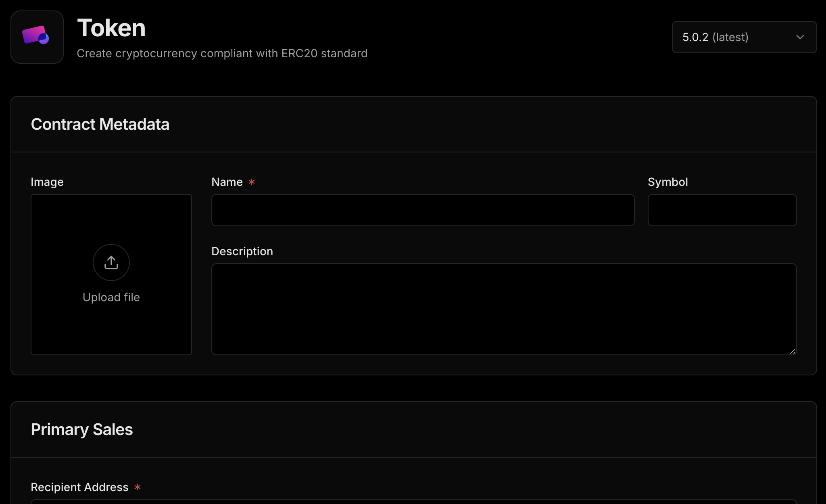Click the red asterisk beside Recipient Address
This screenshot has height=504, width=826.
tap(138, 487)
